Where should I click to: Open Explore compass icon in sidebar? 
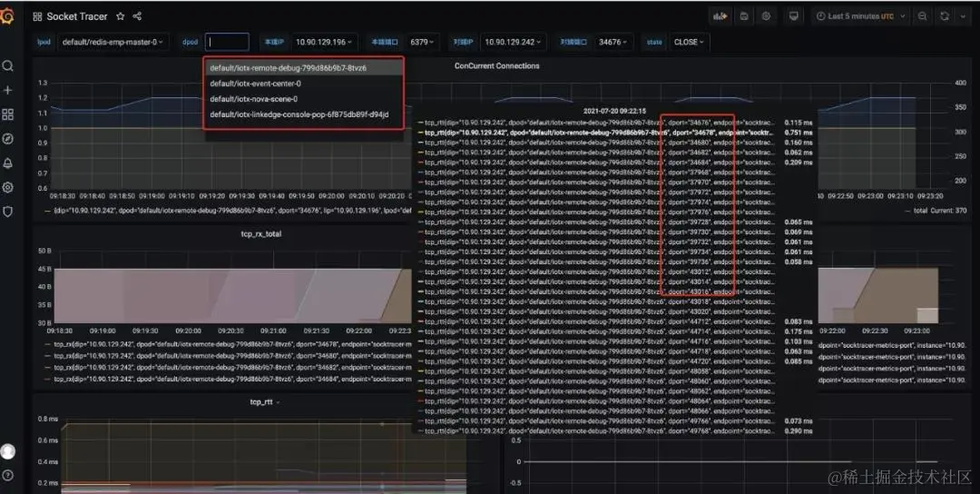(7, 139)
